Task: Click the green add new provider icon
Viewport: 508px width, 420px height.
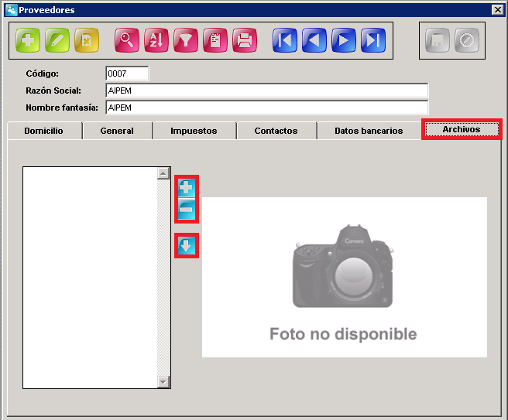Action: coord(28,40)
